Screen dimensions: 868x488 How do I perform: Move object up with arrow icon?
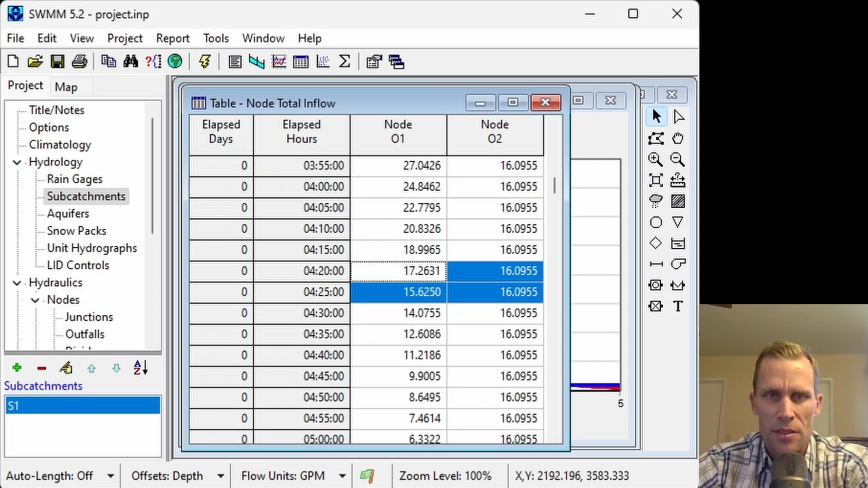pyautogui.click(x=91, y=368)
